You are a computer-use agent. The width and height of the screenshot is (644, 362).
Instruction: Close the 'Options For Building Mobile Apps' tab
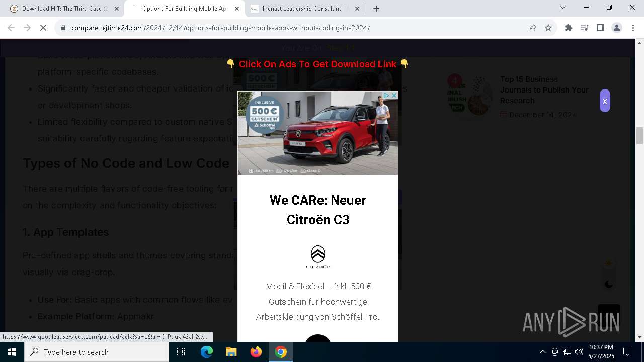[x=237, y=9]
